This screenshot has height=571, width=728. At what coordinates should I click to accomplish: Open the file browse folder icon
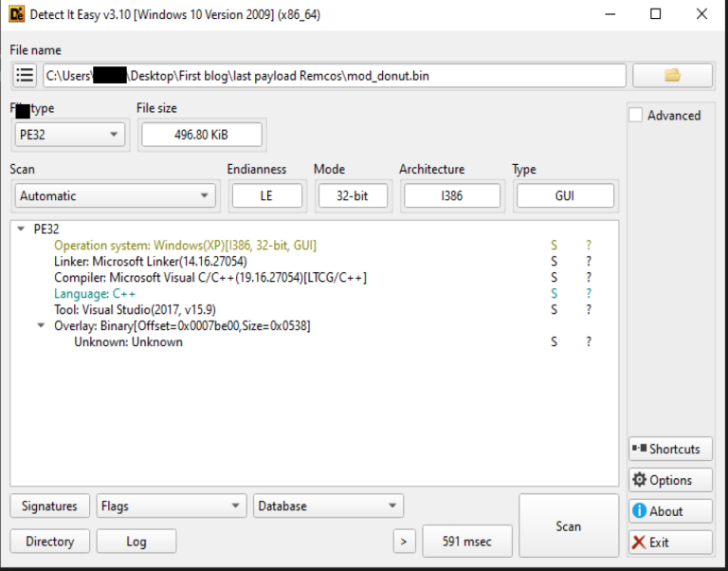click(x=672, y=76)
